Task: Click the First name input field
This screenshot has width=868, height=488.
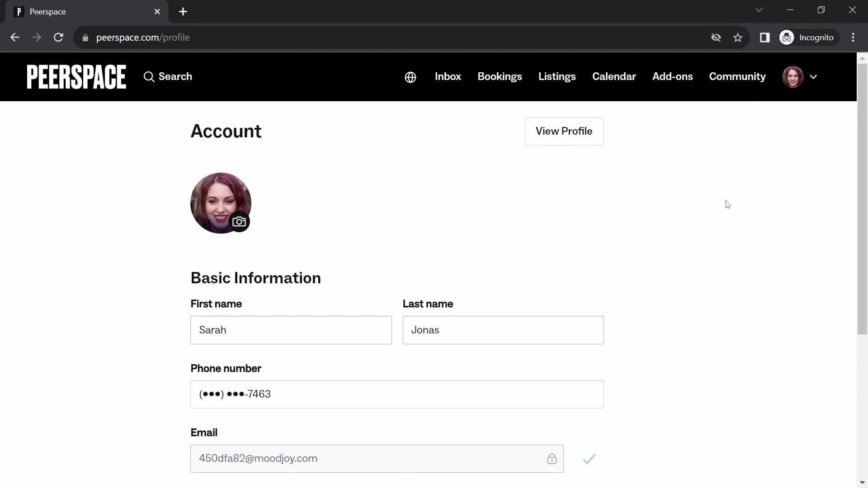Action: tap(291, 329)
